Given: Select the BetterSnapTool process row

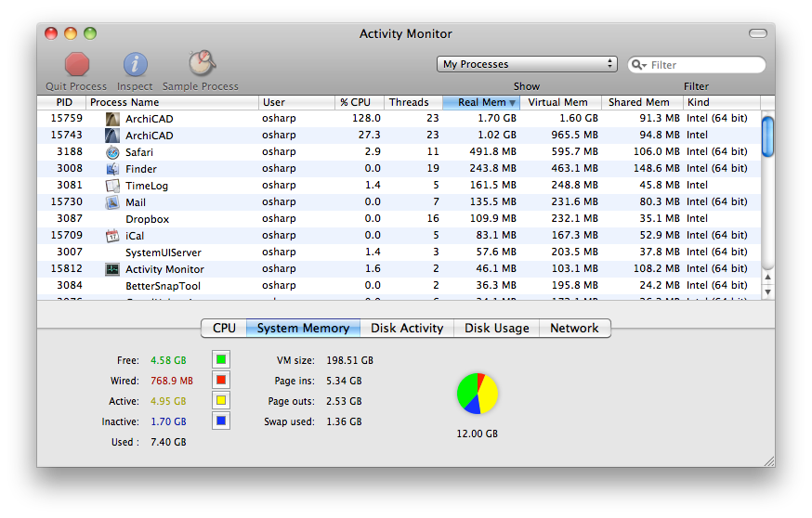Looking at the screenshot, I should [399, 286].
